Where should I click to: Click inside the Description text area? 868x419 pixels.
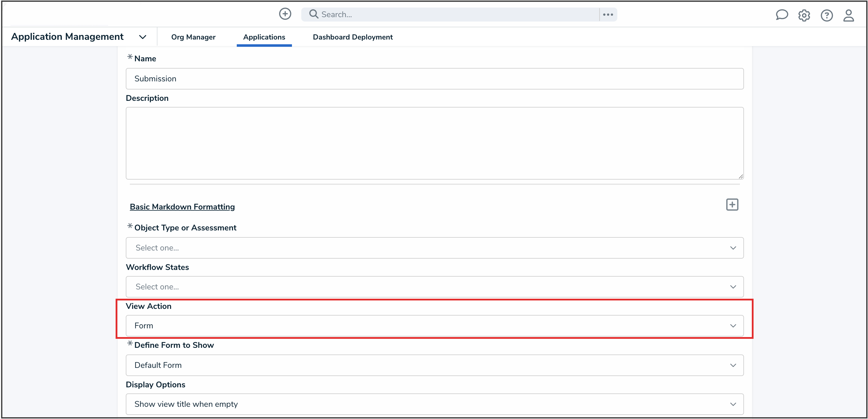pos(434,143)
